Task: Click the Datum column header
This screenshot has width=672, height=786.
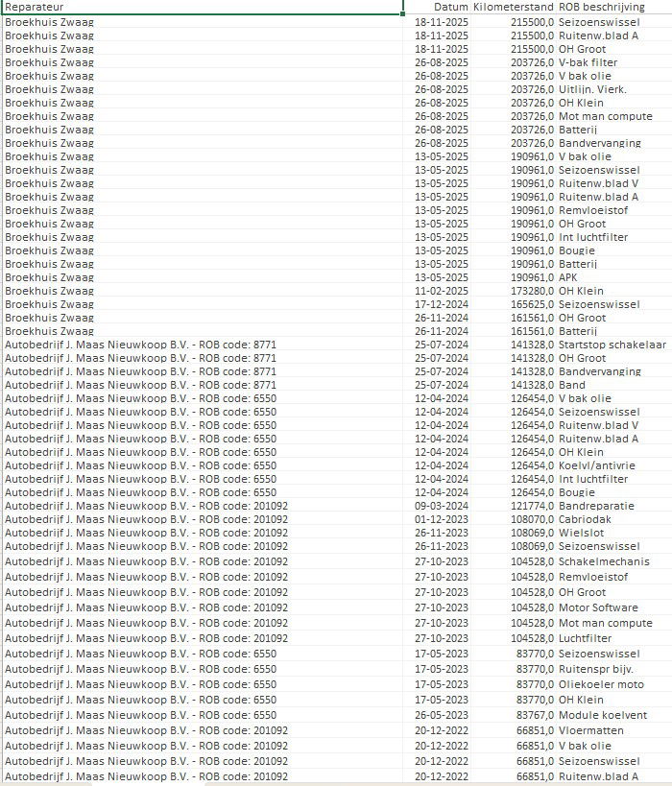Action: click(436, 7)
